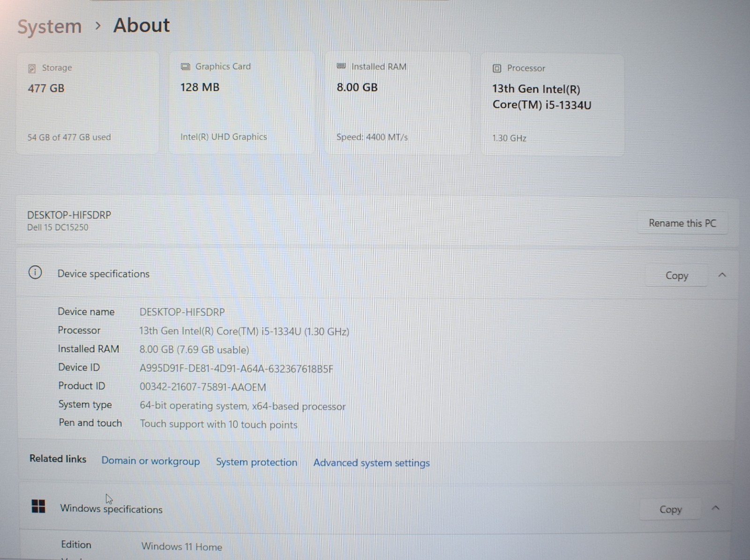Copy the Device specifications
Image resolution: width=750 pixels, height=560 pixels.
(676, 276)
